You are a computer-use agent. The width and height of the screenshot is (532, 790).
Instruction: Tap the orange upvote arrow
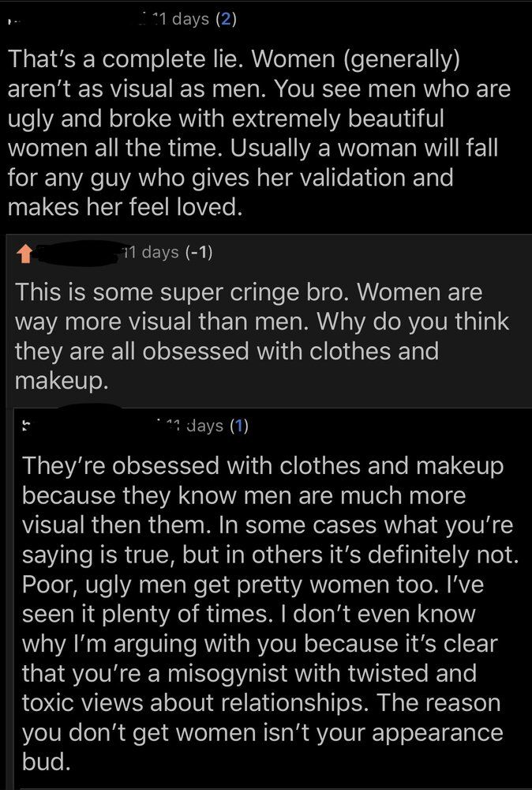[x=25, y=254]
